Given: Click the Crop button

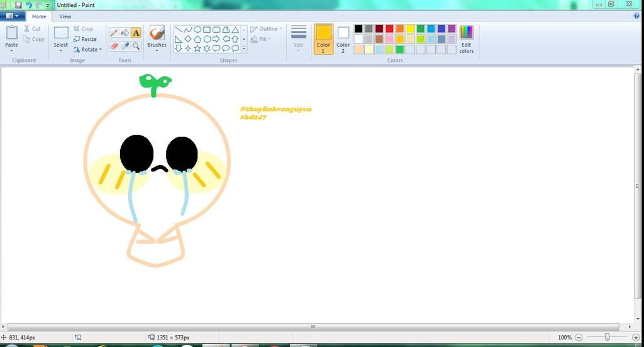Looking at the screenshot, I should point(84,29).
